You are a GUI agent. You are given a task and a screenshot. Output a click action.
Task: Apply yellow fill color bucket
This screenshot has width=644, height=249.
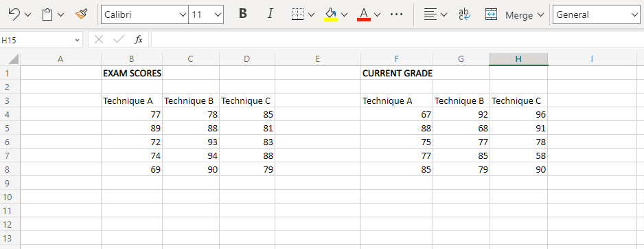coord(331,15)
